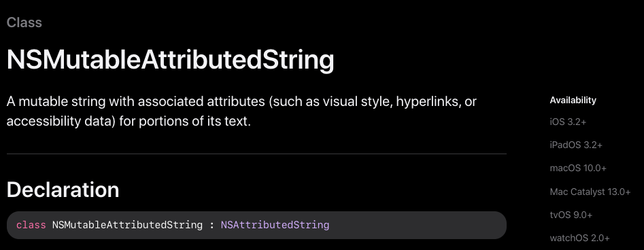644x250 pixels.
Task: Click the pink class keyword in declaration
Action: click(x=31, y=225)
